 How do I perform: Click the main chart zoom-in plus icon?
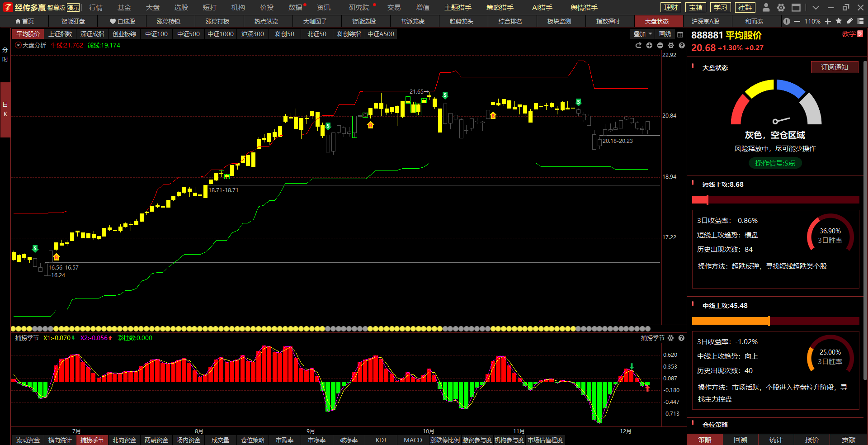point(649,46)
